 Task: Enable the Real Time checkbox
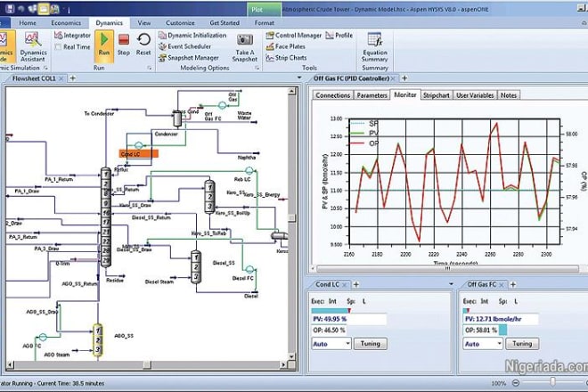point(58,46)
